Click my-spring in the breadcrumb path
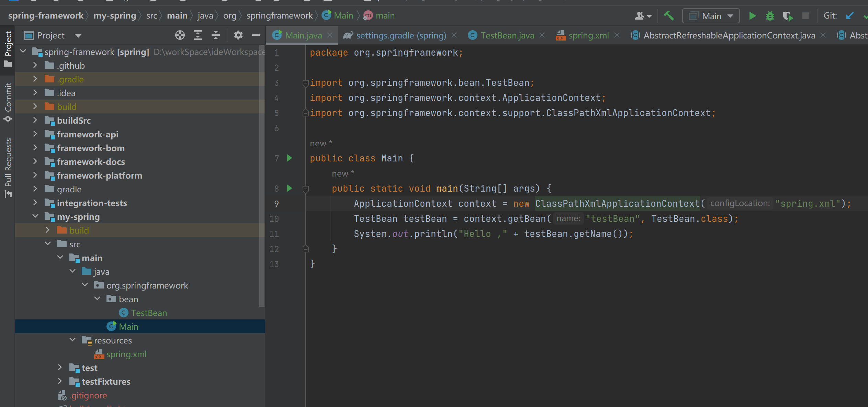This screenshot has width=868, height=407. click(115, 16)
